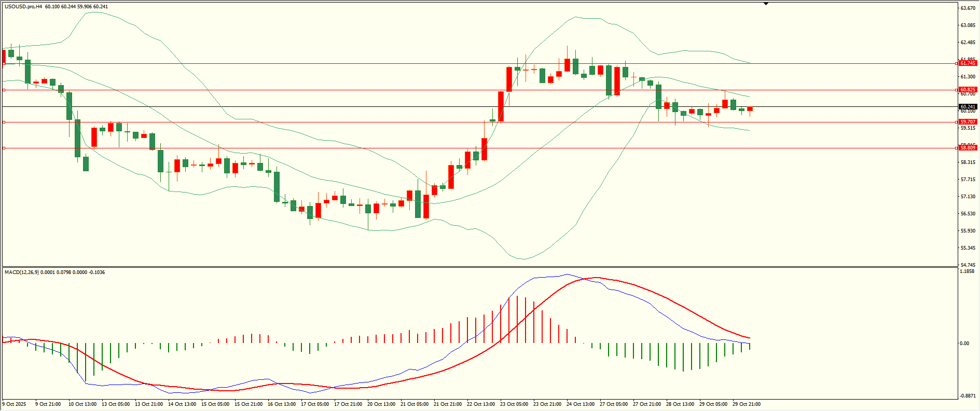Click the 63.670 value on price scale
The width and height of the screenshot is (980, 411).
pyautogui.click(x=968, y=8)
